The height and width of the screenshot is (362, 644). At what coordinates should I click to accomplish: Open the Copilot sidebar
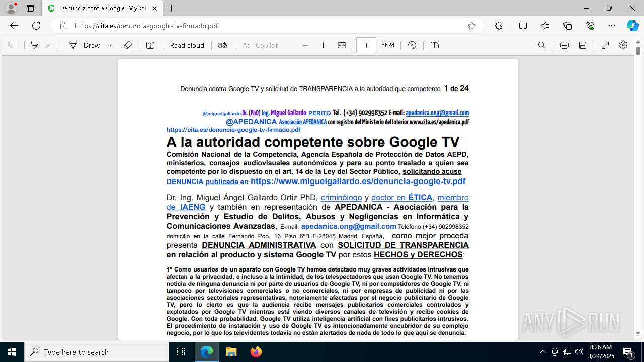click(x=632, y=26)
